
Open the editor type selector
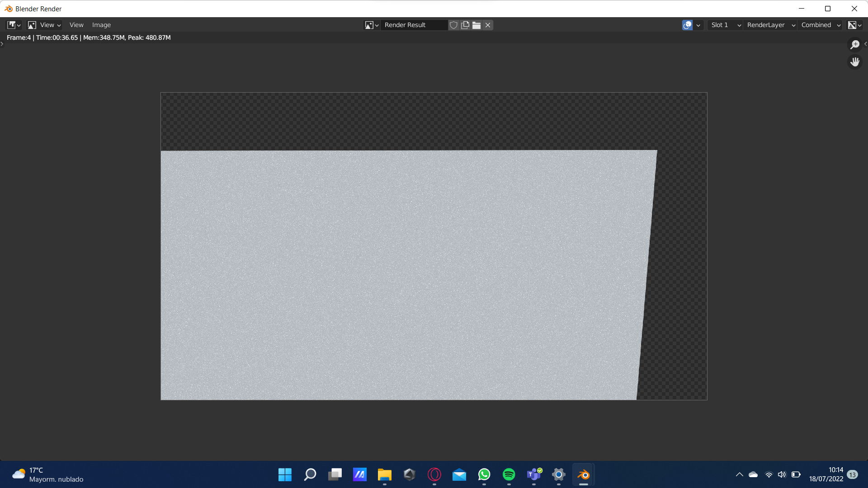pos(14,25)
